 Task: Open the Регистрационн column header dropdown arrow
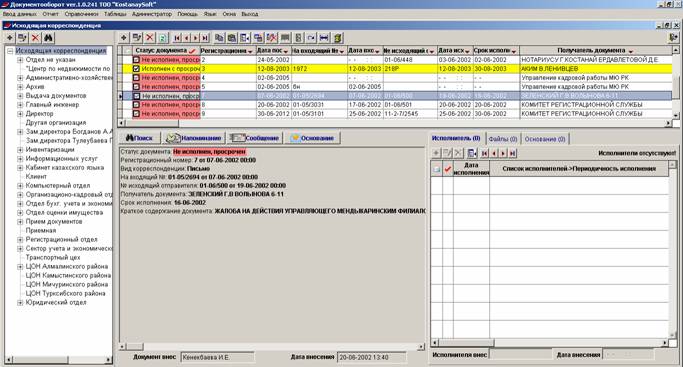coord(250,52)
